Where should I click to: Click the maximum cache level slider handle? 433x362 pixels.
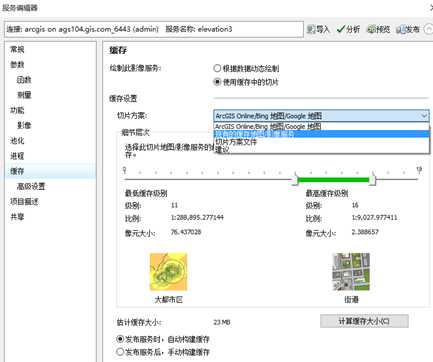point(373,179)
